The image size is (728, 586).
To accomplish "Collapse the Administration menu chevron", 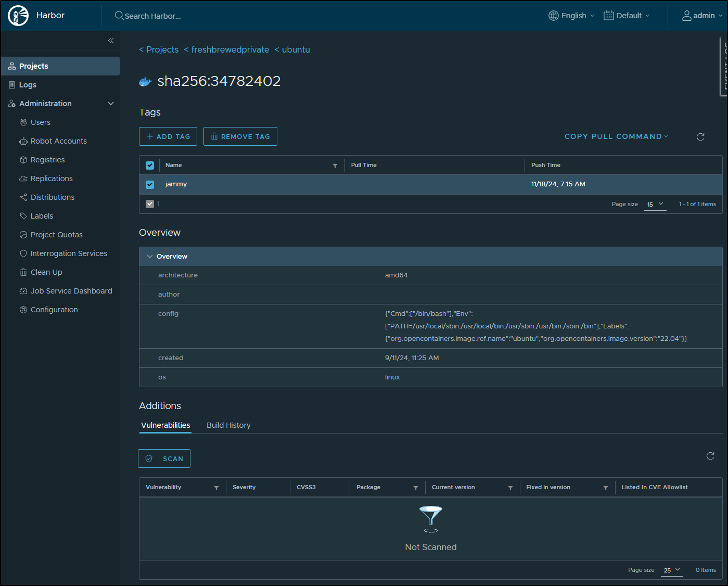I will 111,104.
